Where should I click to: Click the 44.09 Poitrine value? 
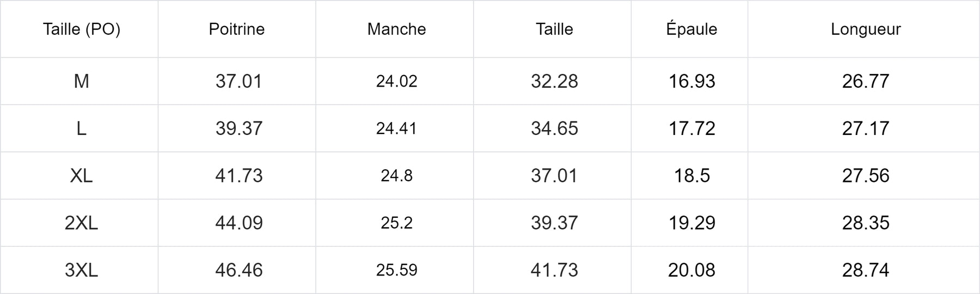pyautogui.click(x=238, y=223)
